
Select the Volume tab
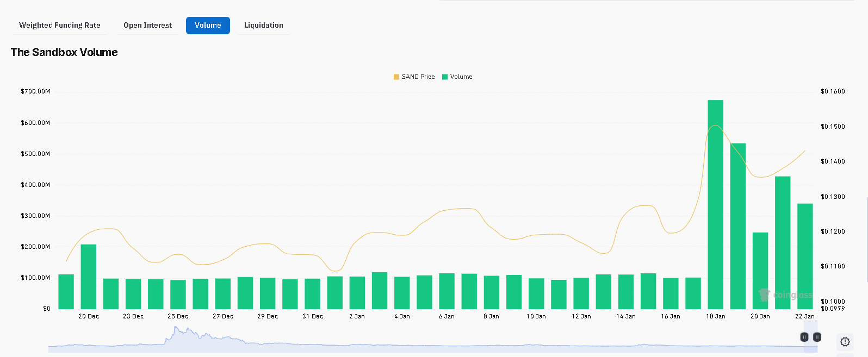(x=208, y=26)
